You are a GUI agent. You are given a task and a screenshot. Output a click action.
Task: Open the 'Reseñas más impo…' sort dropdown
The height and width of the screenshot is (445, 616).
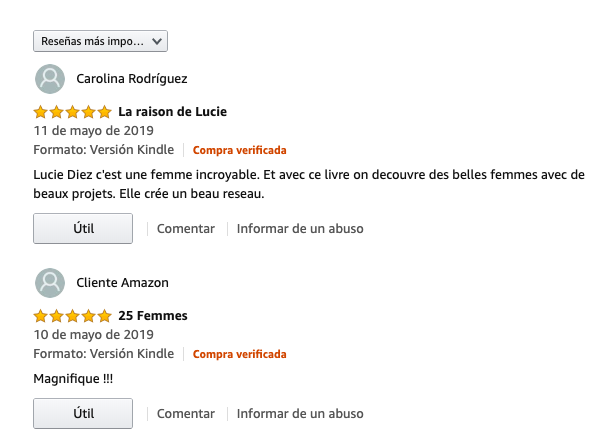click(100, 41)
